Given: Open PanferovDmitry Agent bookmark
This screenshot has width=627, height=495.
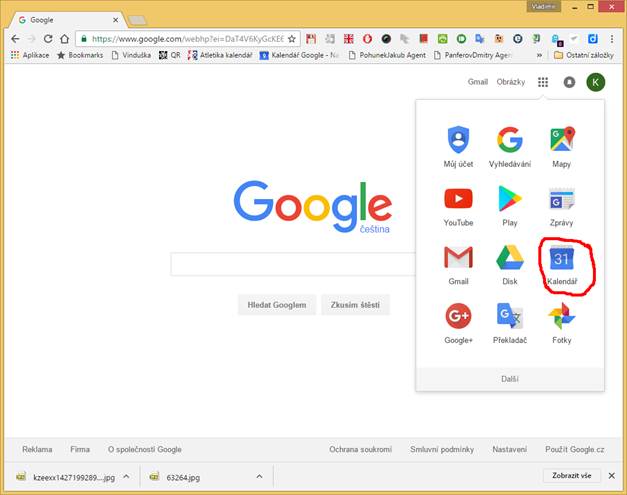Looking at the screenshot, I should pyautogui.click(x=473, y=55).
